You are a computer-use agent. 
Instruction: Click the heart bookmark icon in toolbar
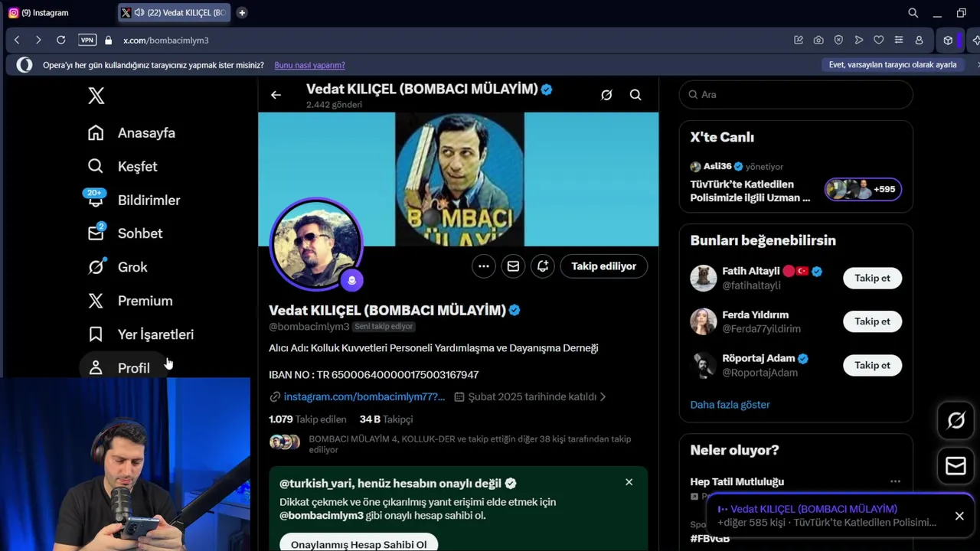(x=879, y=40)
